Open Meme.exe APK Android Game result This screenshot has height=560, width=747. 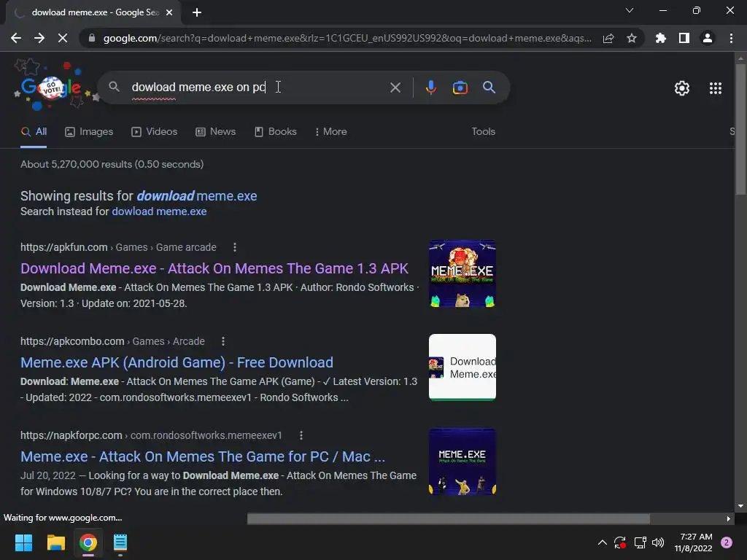[x=177, y=362]
